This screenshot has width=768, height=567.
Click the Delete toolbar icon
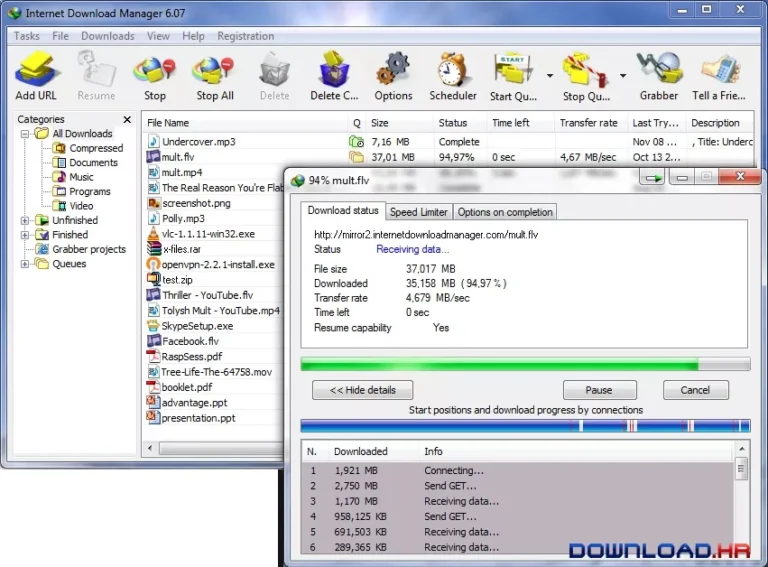[274, 71]
